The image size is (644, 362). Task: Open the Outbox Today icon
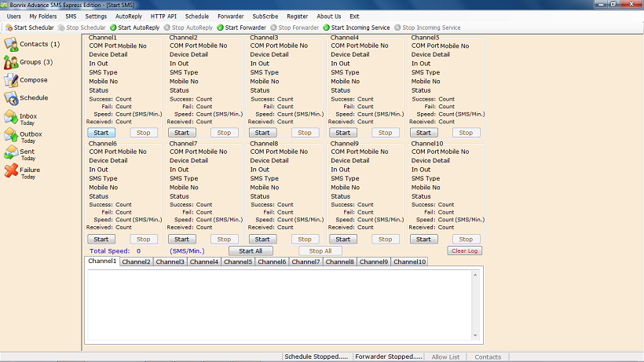point(11,136)
